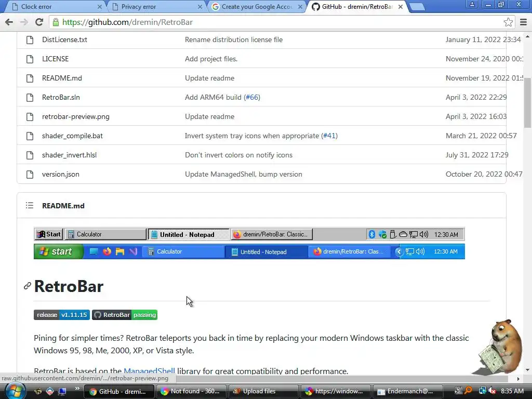Viewport: 532px width, 399px height.
Task: Follow the ManagedShell library link
Action: (149, 371)
